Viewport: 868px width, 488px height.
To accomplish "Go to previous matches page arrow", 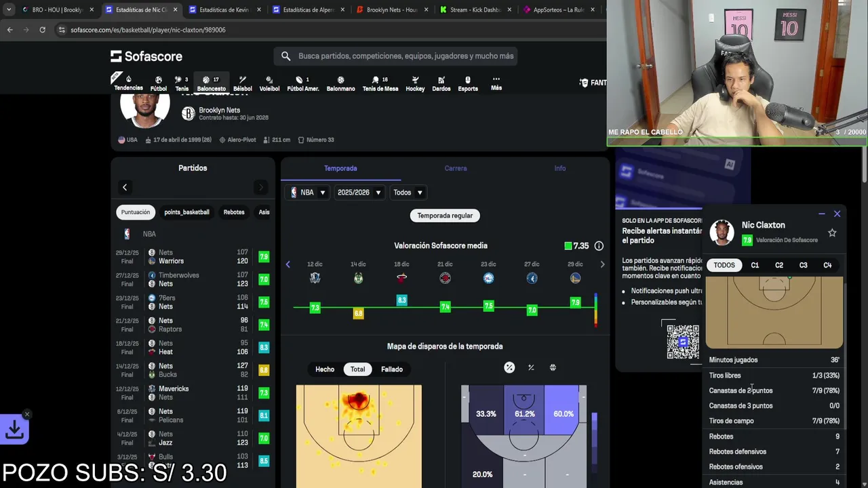I will (125, 187).
